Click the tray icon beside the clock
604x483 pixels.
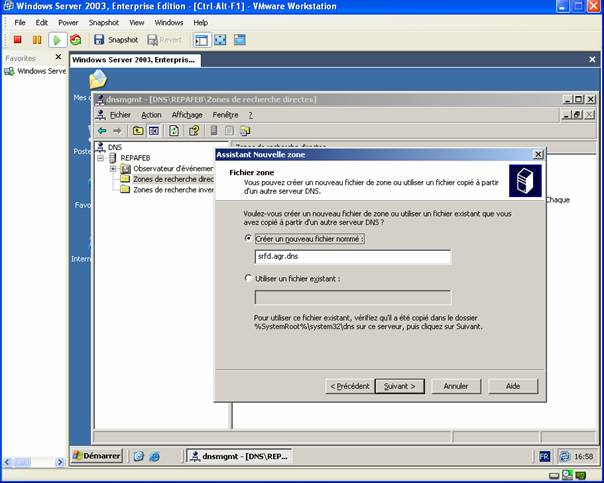pyautogui.click(x=565, y=456)
